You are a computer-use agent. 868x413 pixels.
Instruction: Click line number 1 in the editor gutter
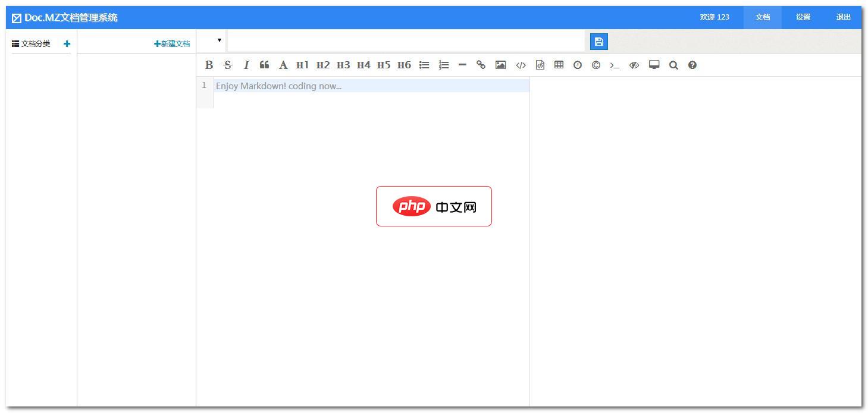pyautogui.click(x=204, y=86)
